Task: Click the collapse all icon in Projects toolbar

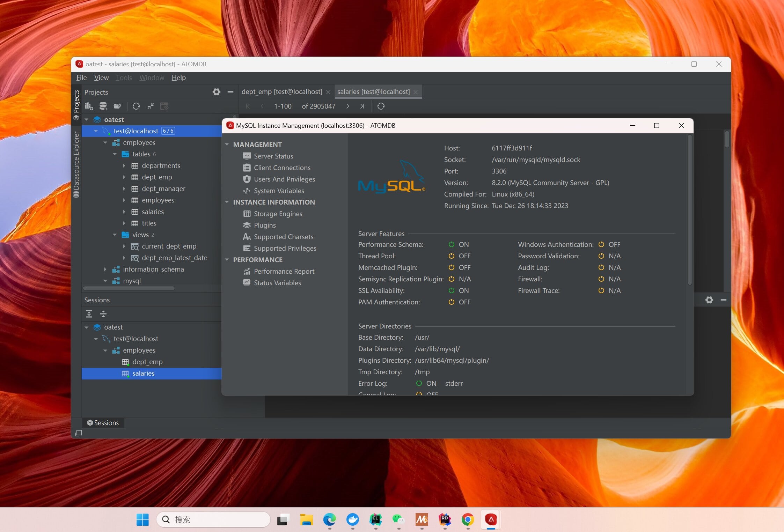Action: tap(151, 106)
